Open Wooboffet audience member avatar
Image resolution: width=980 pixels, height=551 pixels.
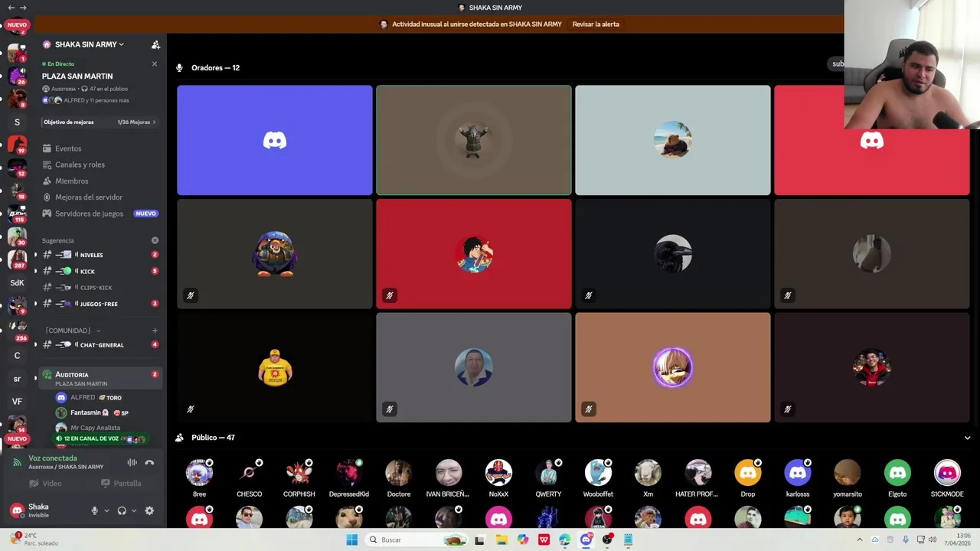click(598, 473)
